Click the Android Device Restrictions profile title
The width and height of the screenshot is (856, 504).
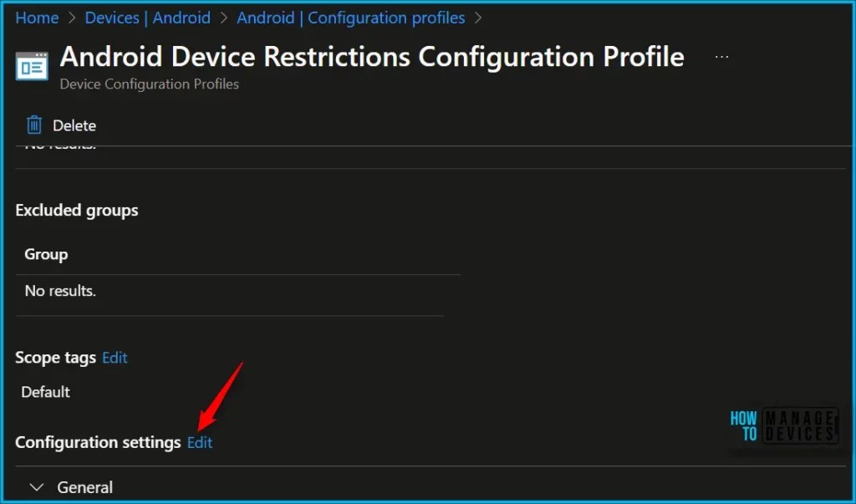pos(370,57)
